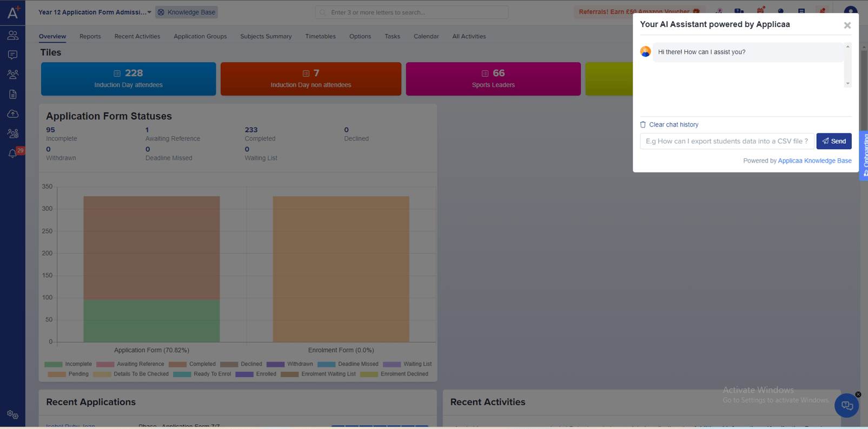Click the cloud upload sidebar icon

12,114
